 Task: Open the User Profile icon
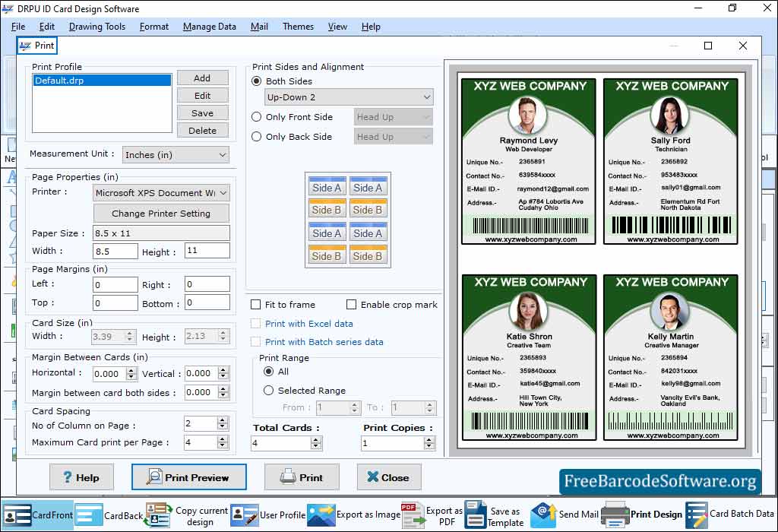coord(244,515)
